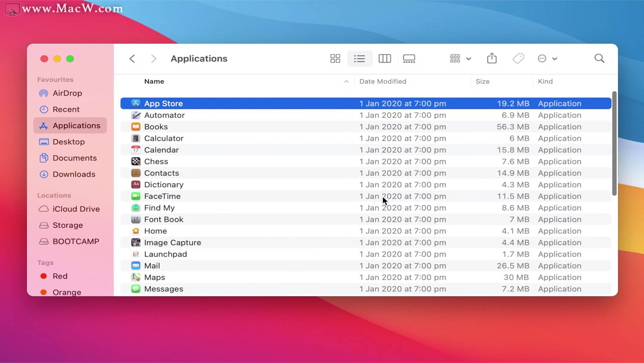Select the Launchpad icon
Viewport: 644px width, 363px height.
136,254
